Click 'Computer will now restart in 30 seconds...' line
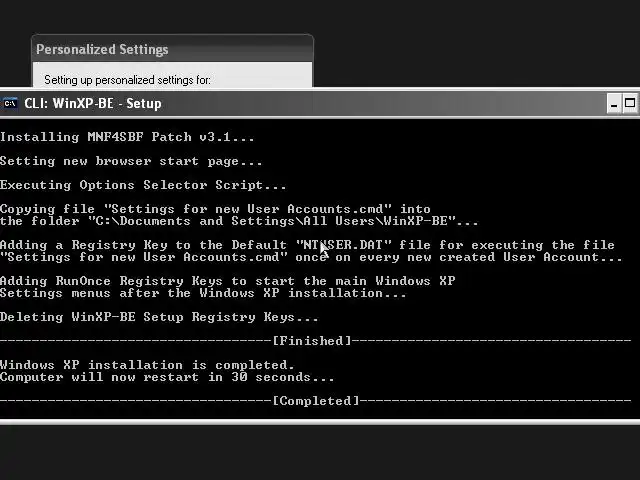The image size is (640, 480). click(x=167, y=377)
